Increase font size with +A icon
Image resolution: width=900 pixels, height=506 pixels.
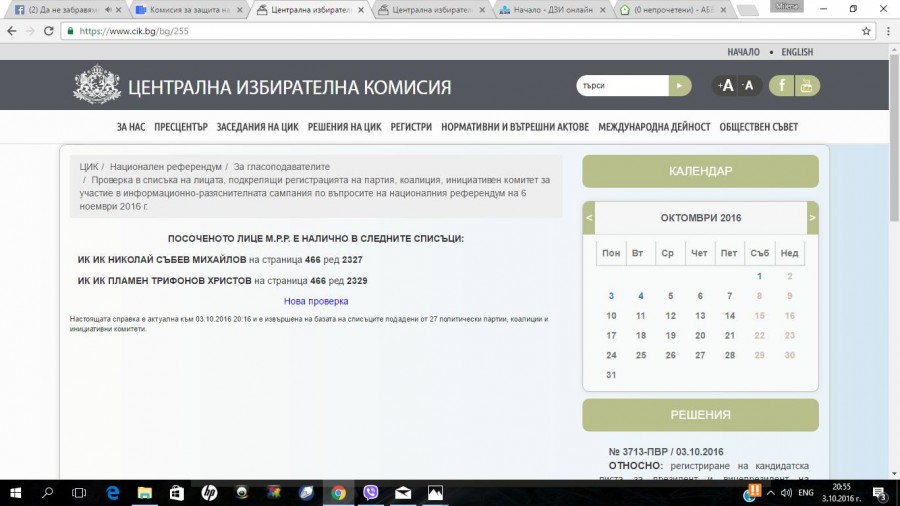click(x=725, y=86)
